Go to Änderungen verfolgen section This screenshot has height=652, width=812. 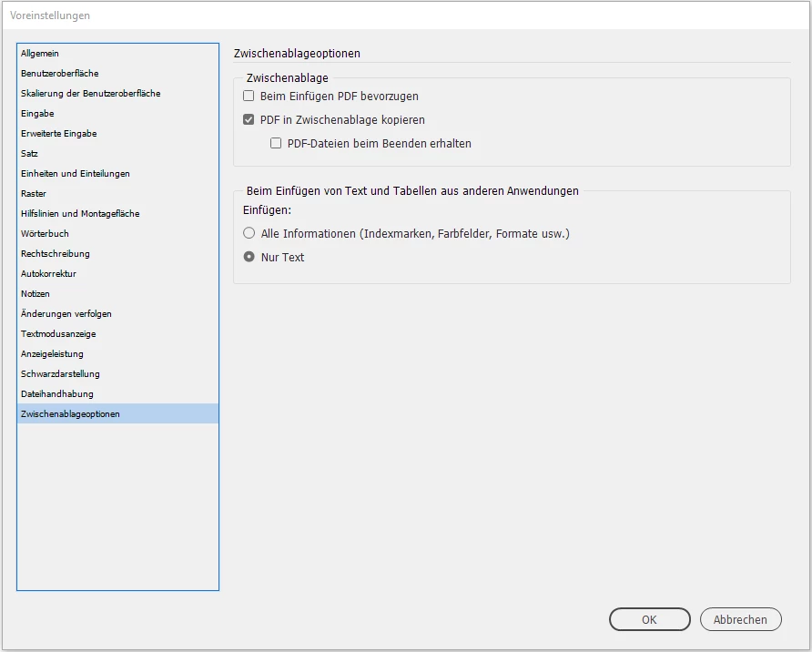[x=117, y=313]
